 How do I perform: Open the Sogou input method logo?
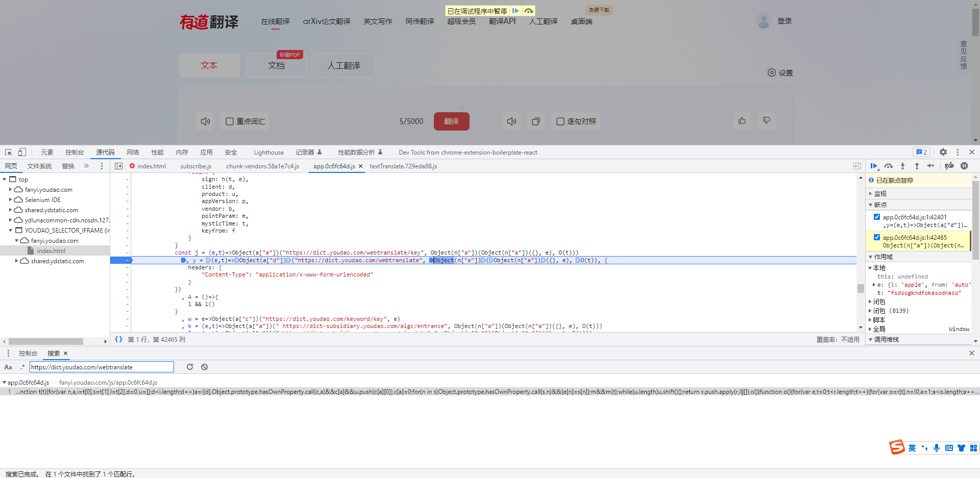[897, 447]
